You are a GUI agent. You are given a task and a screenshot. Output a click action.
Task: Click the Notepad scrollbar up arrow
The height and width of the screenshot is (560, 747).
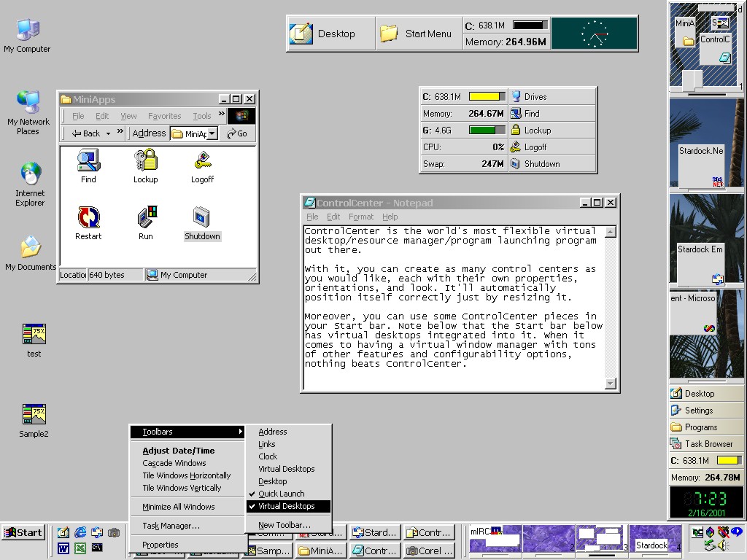(611, 232)
